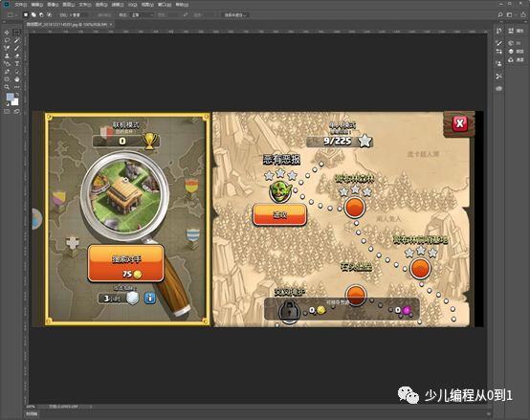Open the three-dots Edit Toolbar button
Viewport: 530px width, 420px height.
16,87
